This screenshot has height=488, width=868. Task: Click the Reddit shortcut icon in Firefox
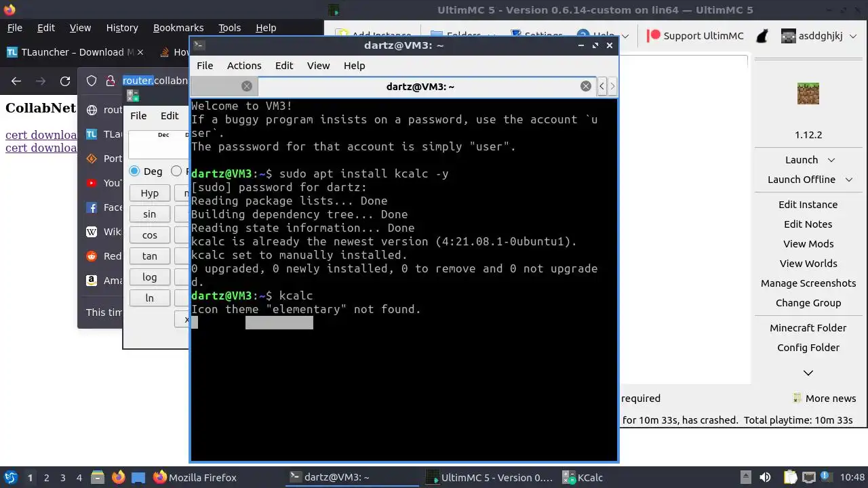[92, 256]
